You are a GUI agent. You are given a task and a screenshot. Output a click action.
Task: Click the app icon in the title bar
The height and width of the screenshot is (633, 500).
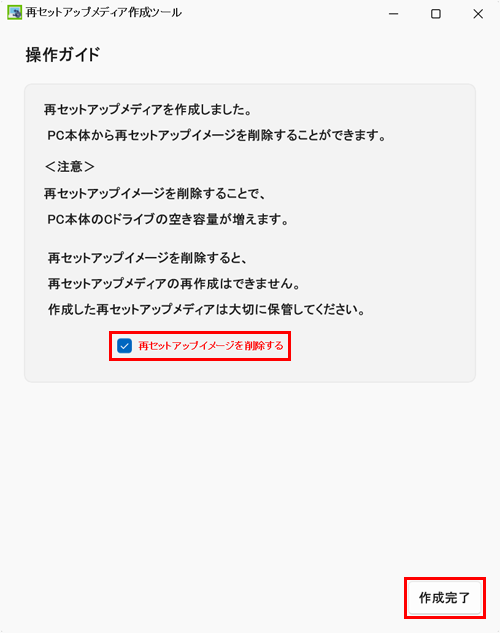(15, 13)
